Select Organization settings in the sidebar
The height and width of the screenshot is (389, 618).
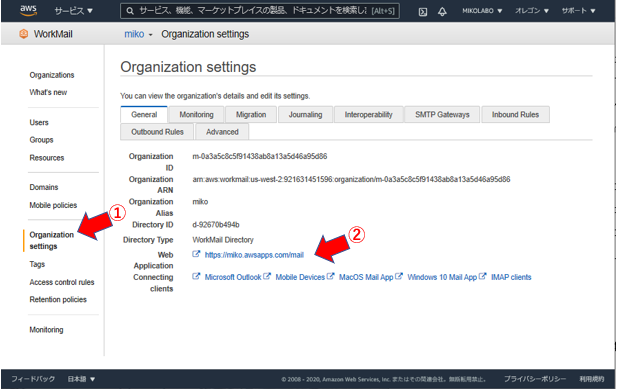click(x=51, y=240)
